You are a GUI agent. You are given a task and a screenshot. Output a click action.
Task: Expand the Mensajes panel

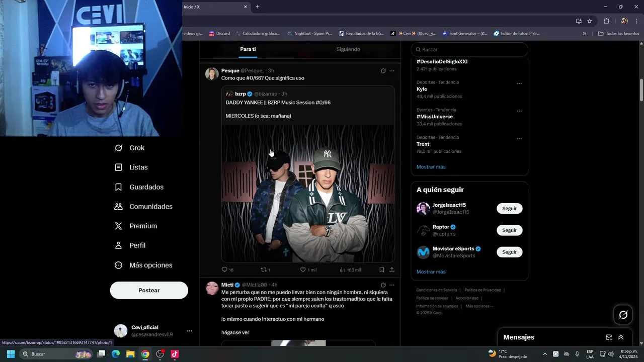(x=621, y=337)
